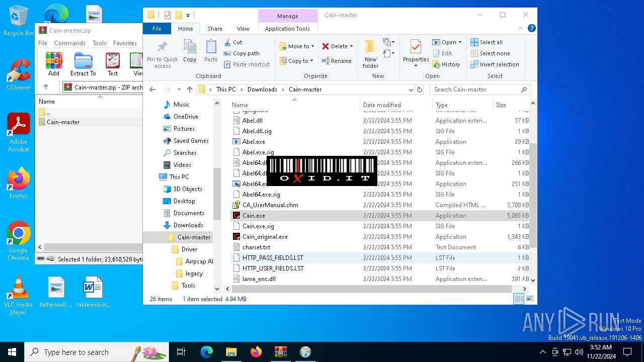Click Paste shortcut in ribbon
The image size is (644, 362).
coord(247,64)
